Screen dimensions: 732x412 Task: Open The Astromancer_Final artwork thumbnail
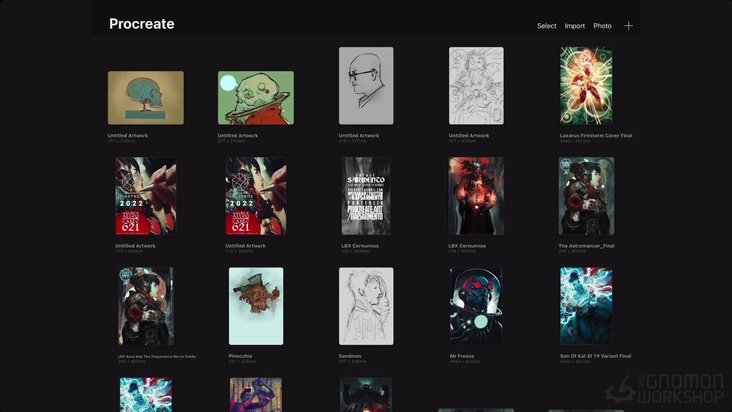[586, 196]
